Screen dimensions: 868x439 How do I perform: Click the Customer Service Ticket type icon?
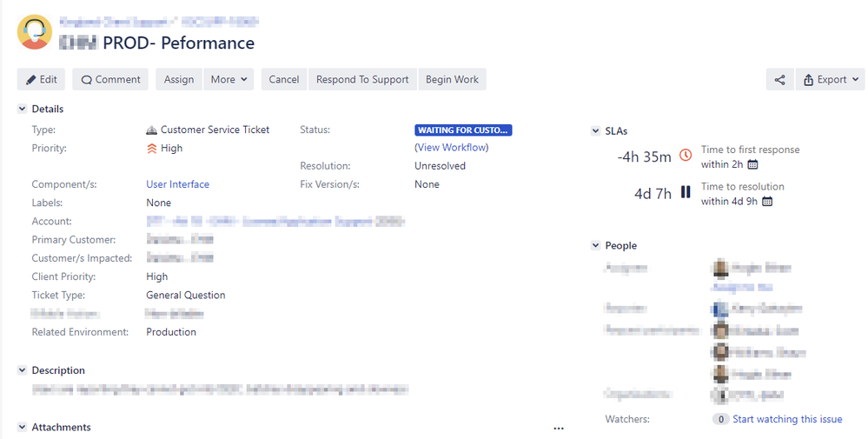(152, 130)
